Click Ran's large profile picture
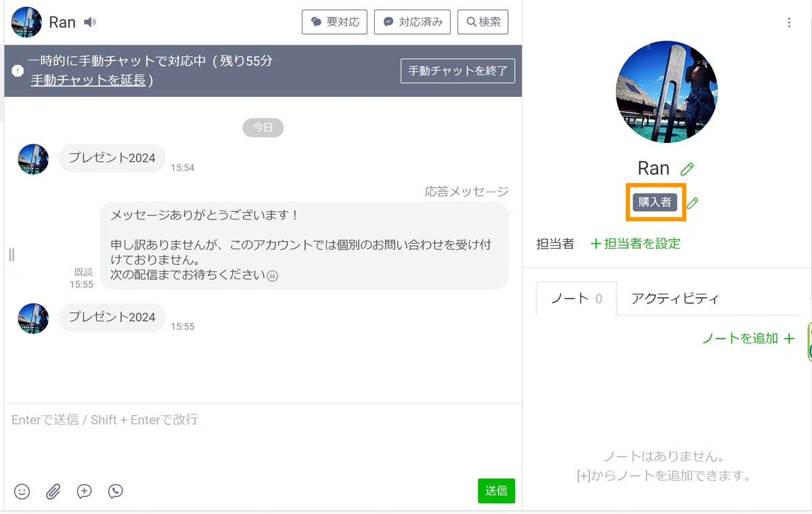The height and width of the screenshot is (514, 812). [667, 91]
